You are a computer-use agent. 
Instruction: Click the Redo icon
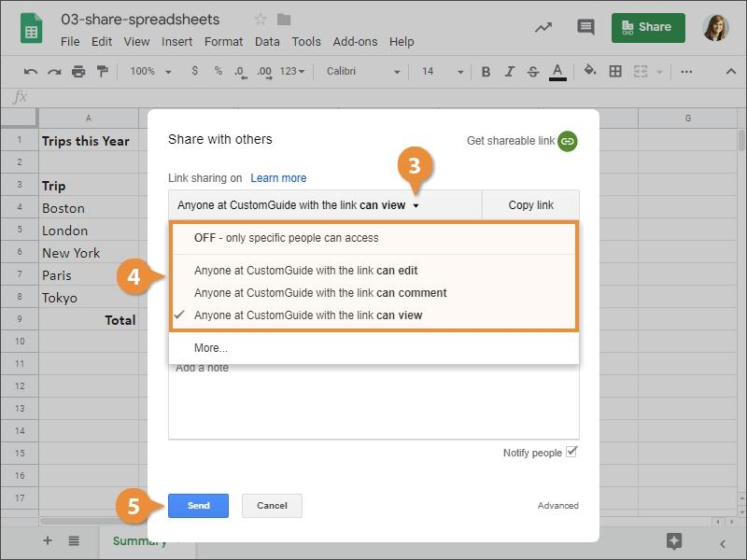pyautogui.click(x=54, y=72)
